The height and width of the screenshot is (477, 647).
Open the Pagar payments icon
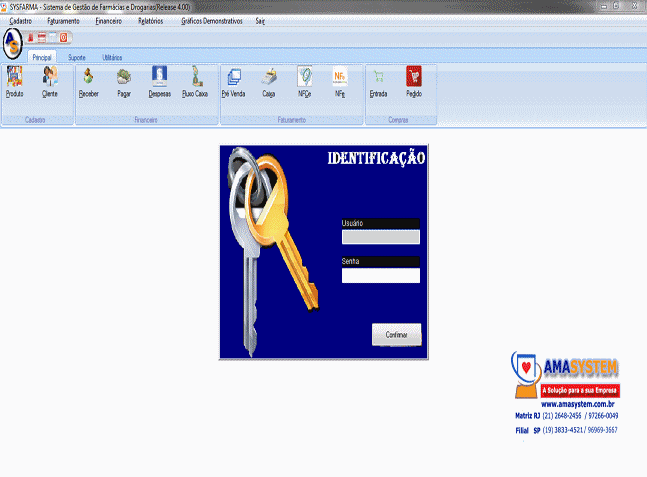tap(124, 79)
